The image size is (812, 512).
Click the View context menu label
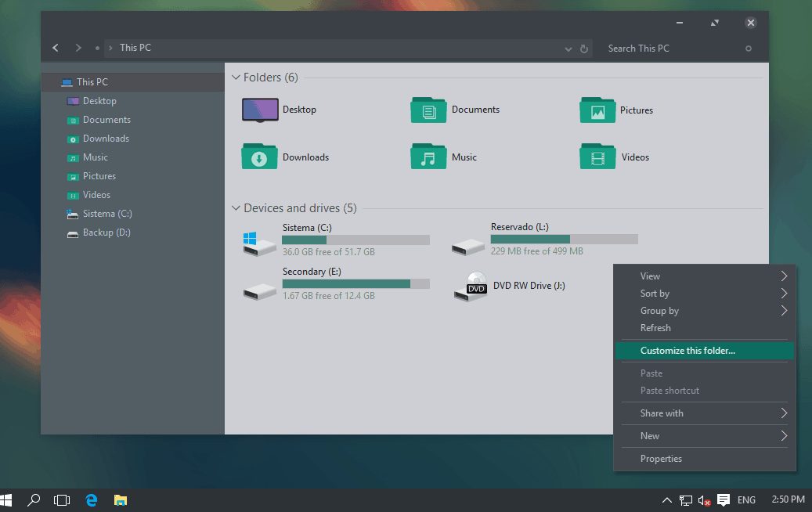click(650, 276)
